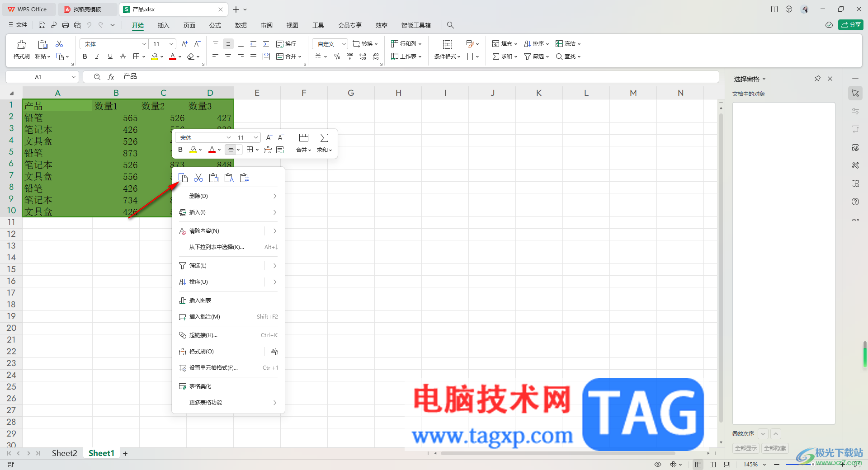Screen dimensions: 868x470
Task: Click the Copy icon in context menu
Action: click(x=183, y=178)
